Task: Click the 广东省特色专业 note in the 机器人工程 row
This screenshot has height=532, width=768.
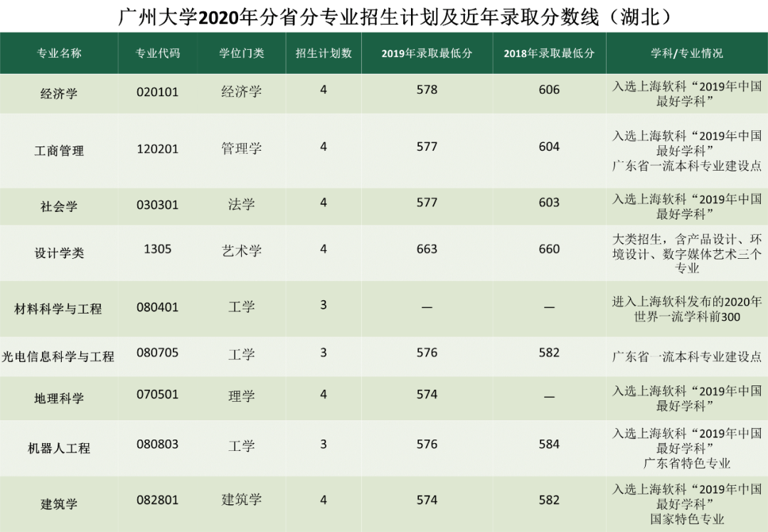Action: pos(687,464)
